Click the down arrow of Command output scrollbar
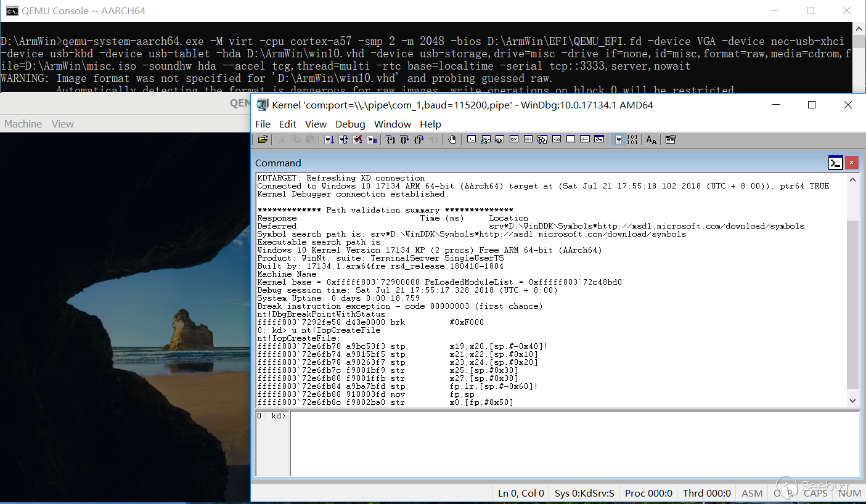866x504 pixels. point(853,400)
